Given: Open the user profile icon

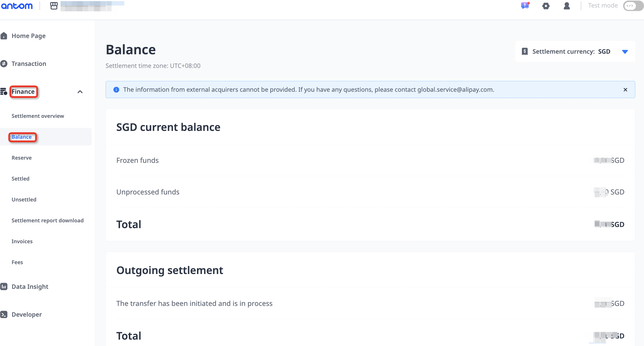Looking at the screenshot, I should point(567,6).
